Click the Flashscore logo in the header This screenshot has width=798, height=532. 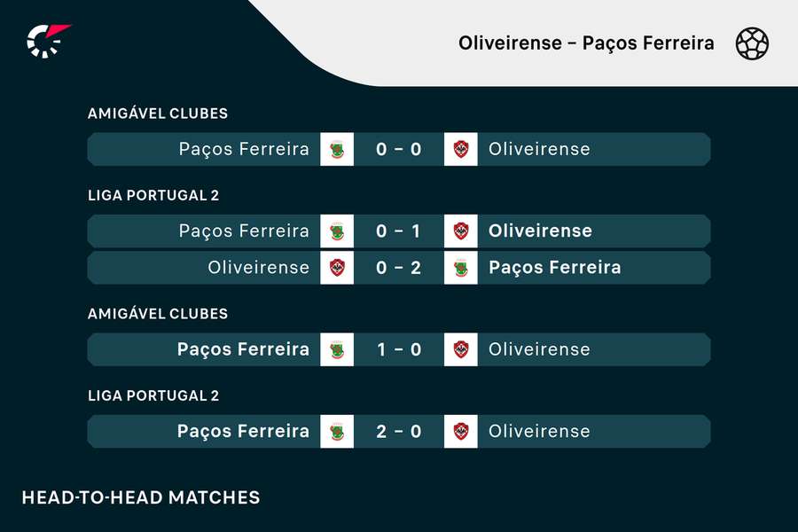(x=48, y=41)
